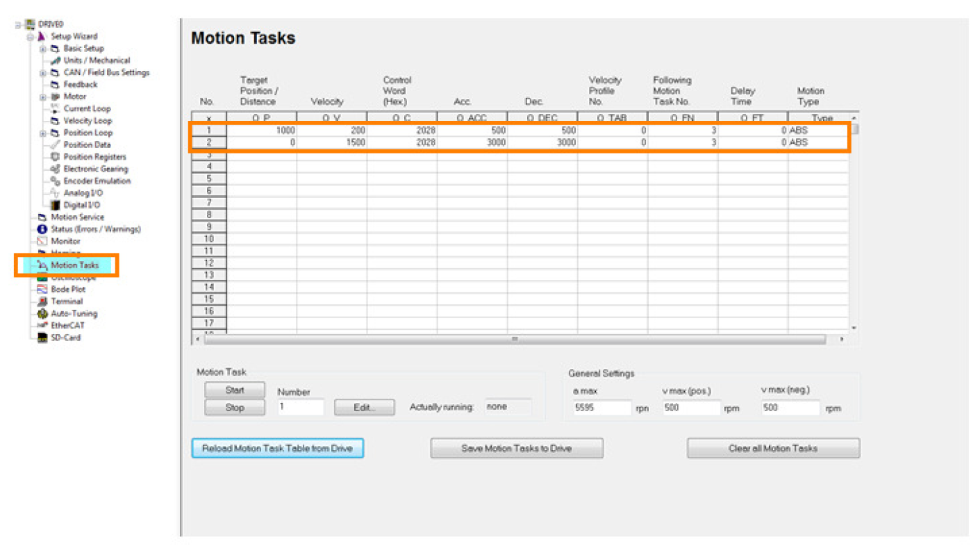Viewport: 980px width, 548px height.
Task: Save Motion Tasks to Drive
Action: click(x=516, y=448)
